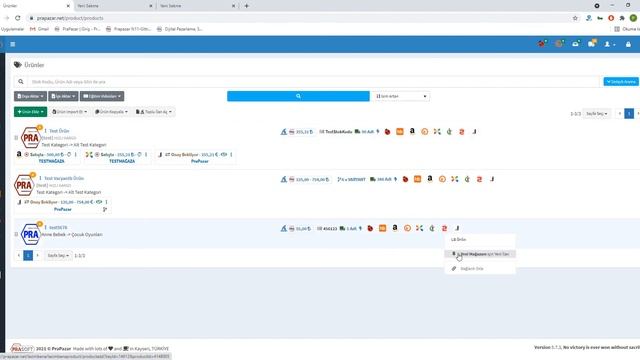Click the red Z-shaped marketplace icon in Test Ürün row

462,131
